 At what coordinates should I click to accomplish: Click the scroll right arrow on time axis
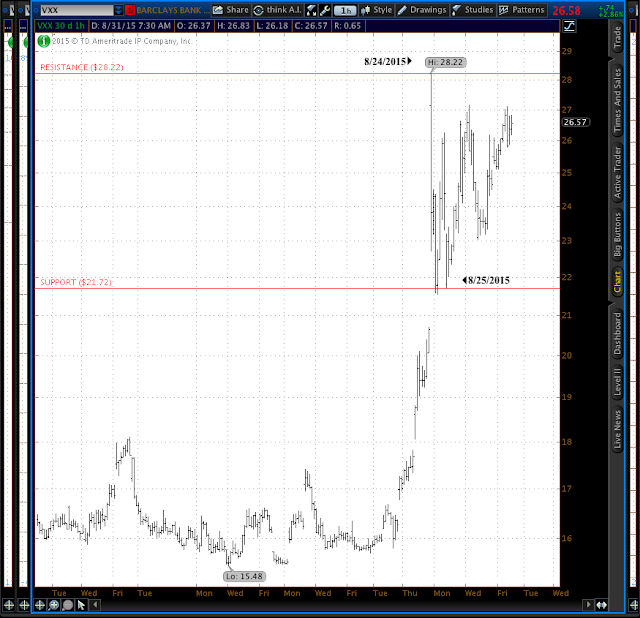coord(588,605)
